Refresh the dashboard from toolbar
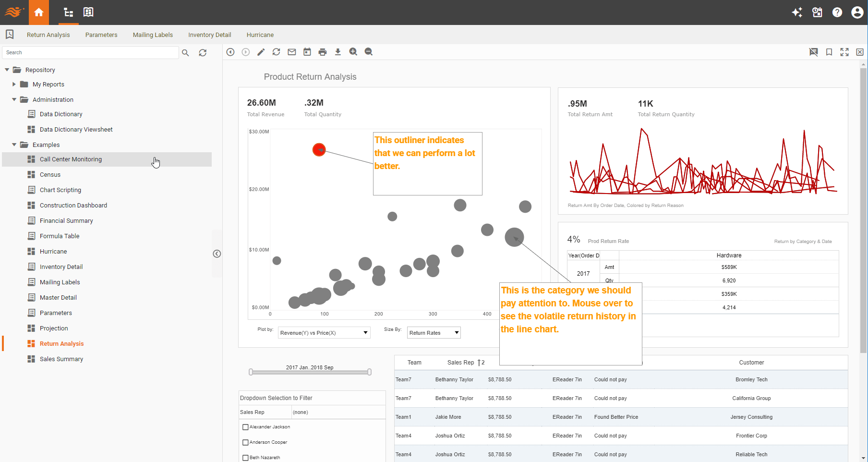Screen dimensions: 868x462 pyautogui.click(x=276, y=52)
